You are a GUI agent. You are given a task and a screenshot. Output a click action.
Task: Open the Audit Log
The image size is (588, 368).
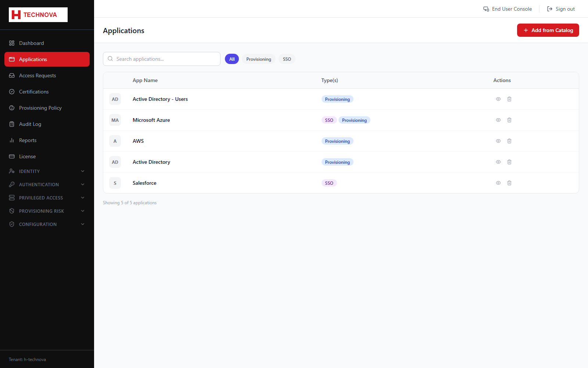click(x=47, y=124)
